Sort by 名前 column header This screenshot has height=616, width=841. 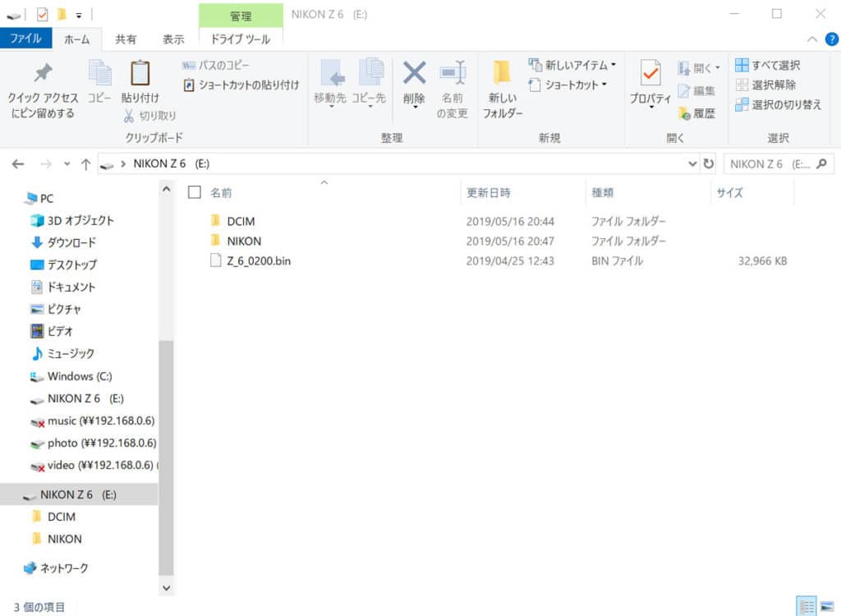[220, 193]
